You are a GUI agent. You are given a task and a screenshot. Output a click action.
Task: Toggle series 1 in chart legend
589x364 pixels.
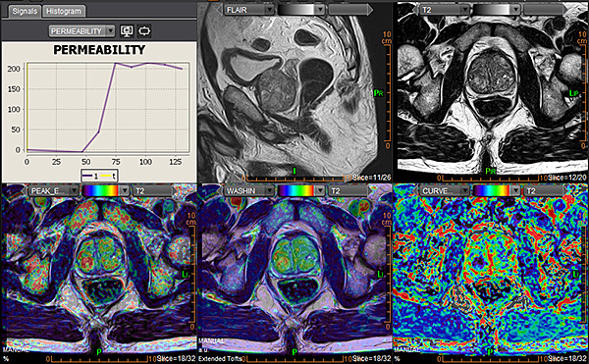(90, 176)
